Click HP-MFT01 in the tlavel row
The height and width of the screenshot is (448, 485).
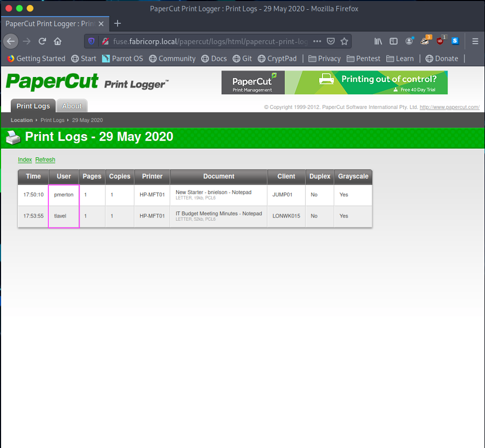(x=152, y=216)
